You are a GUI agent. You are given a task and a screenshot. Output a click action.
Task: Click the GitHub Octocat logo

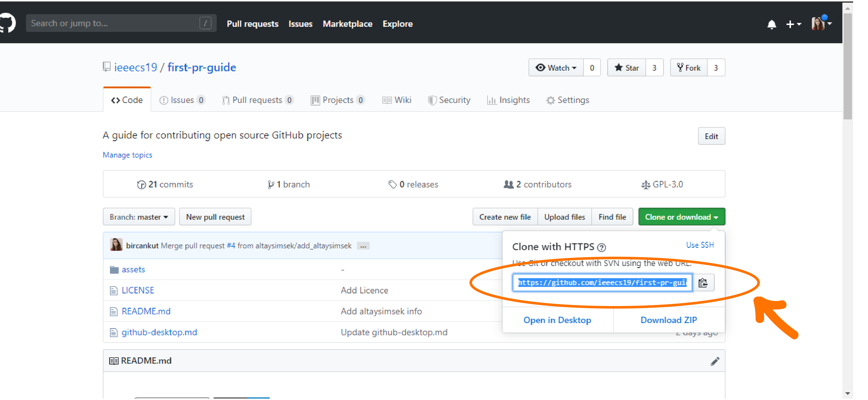(x=7, y=23)
